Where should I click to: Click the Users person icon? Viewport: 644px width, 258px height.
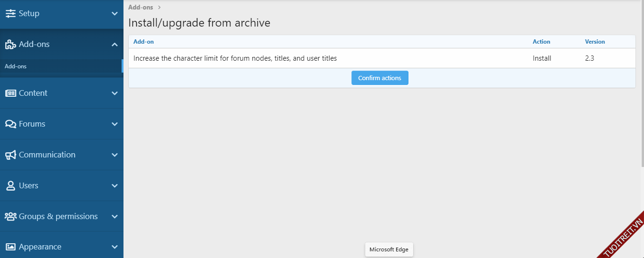tap(10, 186)
